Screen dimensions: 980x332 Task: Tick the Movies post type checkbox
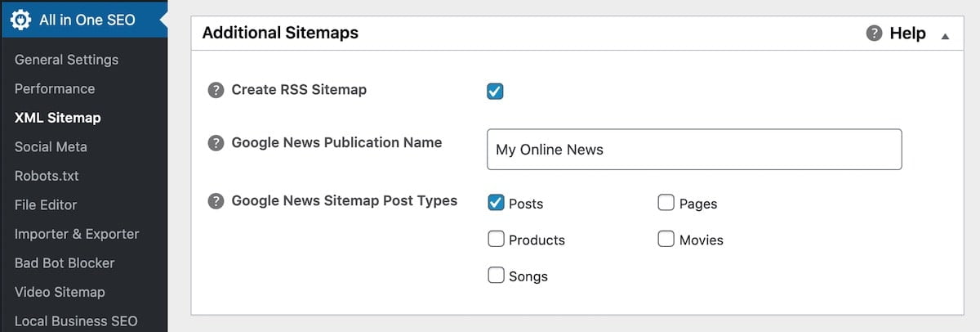click(x=666, y=239)
